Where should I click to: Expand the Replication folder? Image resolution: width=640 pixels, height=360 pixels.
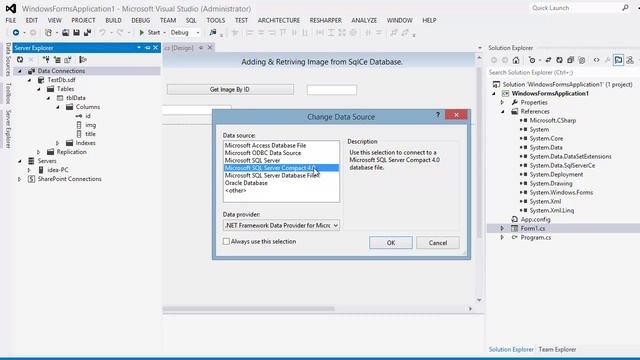point(39,152)
